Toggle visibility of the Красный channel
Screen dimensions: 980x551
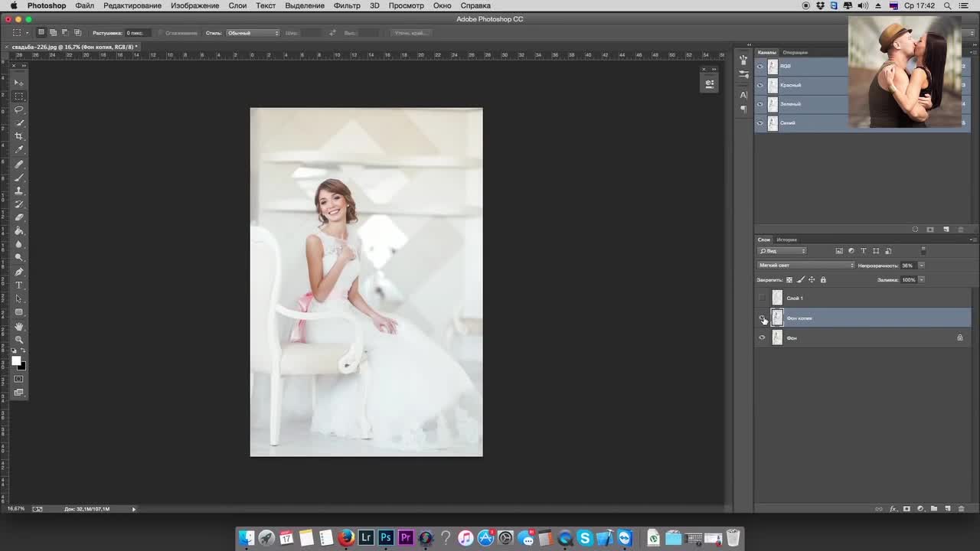(760, 85)
